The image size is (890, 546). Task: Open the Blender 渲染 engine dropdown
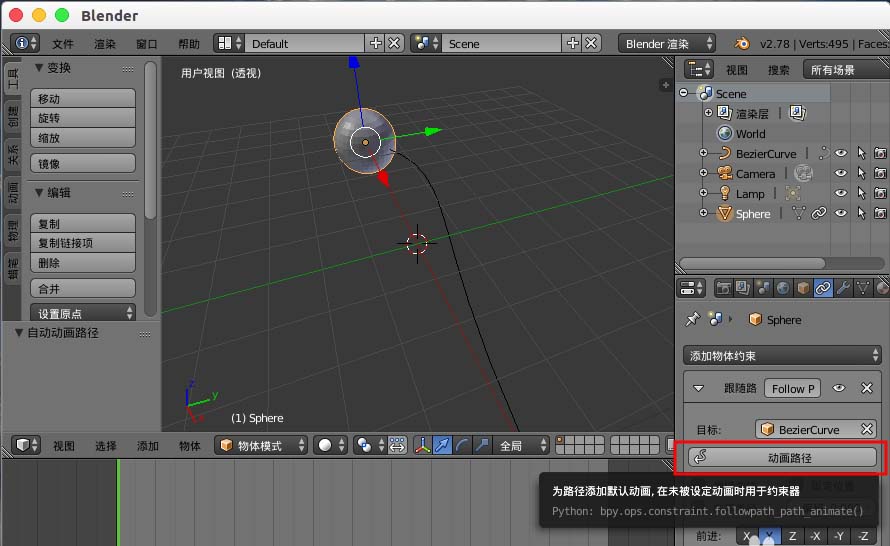click(x=667, y=44)
